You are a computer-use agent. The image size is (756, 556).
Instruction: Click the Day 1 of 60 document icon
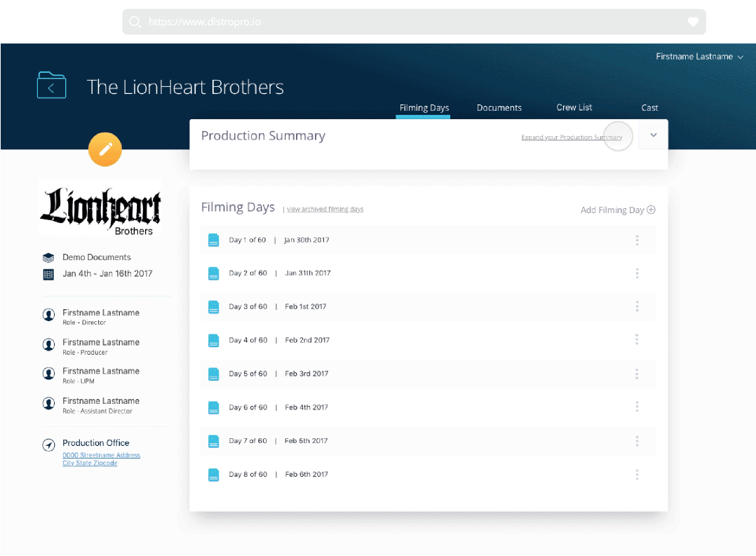[x=214, y=240]
